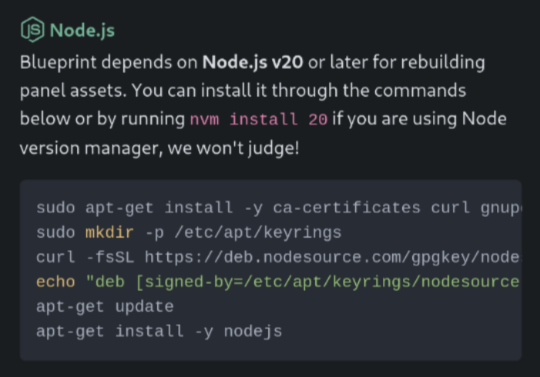Click the curl -fsSL flag in code
This screenshot has width=540, height=377.
pos(110,257)
